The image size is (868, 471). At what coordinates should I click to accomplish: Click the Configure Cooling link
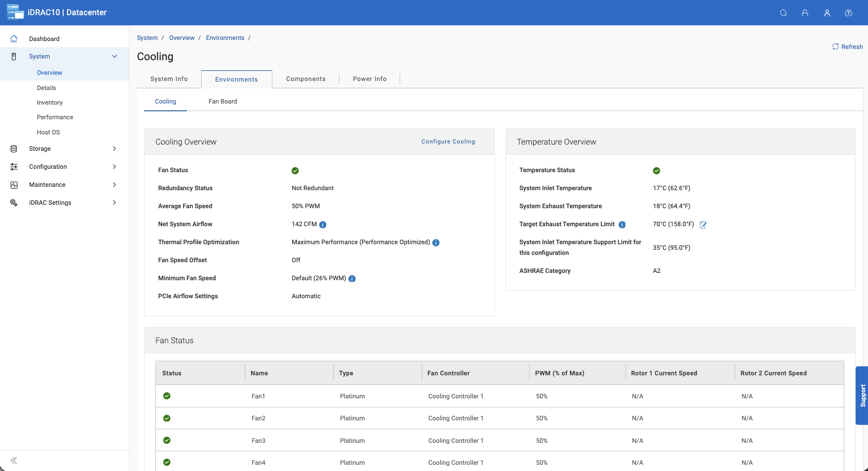click(x=448, y=142)
